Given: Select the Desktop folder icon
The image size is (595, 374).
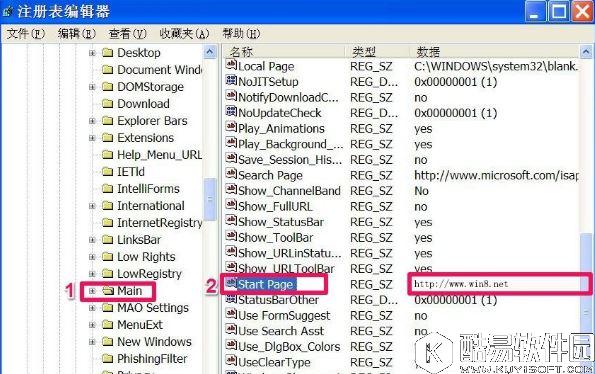Looking at the screenshot, I should pos(108,53).
